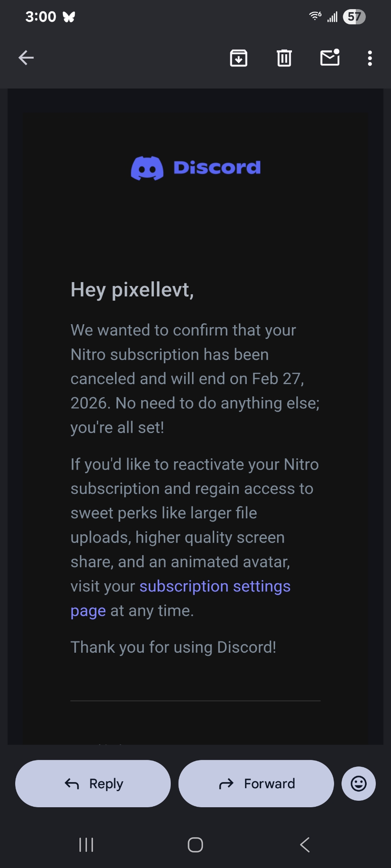Open the three-dot more options menu
The width and height of the screenshot is (391, 868).
pyautogui.click(x=370, y=58)
